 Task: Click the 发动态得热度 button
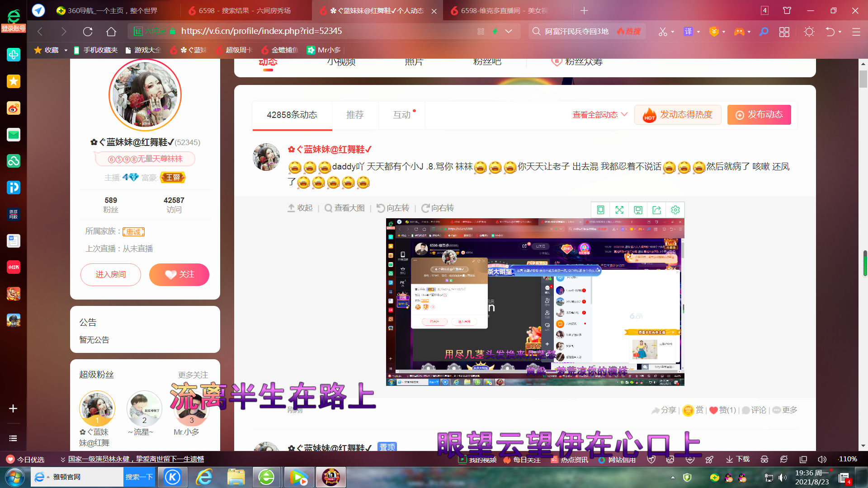[678, 115]
